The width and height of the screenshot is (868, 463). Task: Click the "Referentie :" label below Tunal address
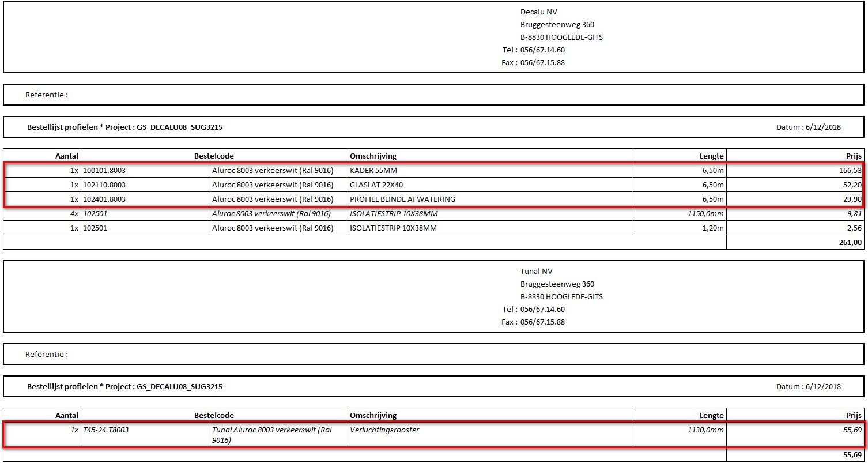(47, 355)
